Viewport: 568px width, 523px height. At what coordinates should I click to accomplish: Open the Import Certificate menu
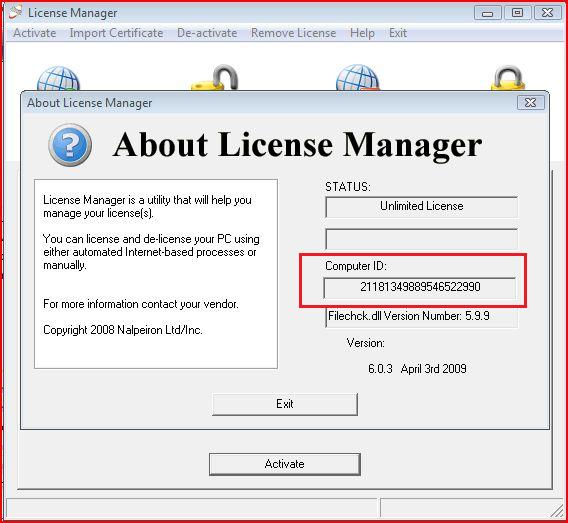116,33
